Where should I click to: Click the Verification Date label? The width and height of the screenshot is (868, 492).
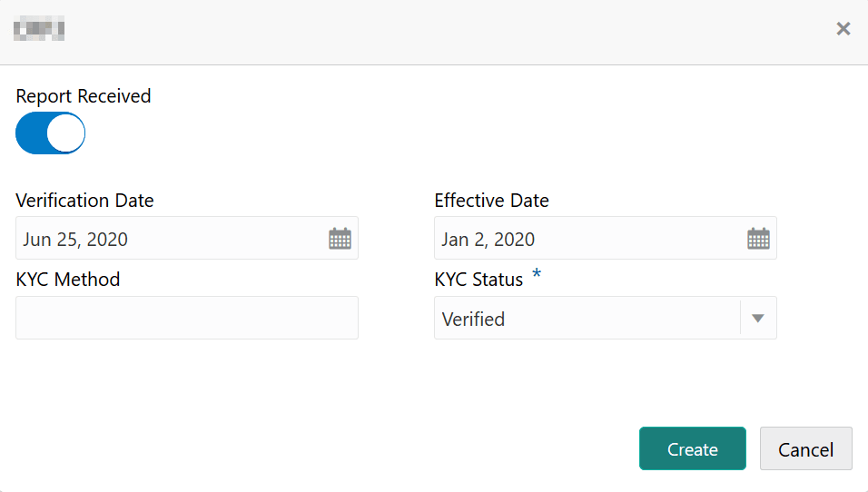(x=84, y=201)
